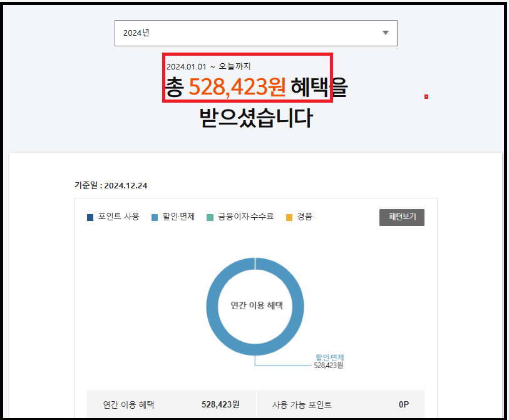The width and height of the screenshot is (509, 420).
Task: Select the 연간 이용 혜택 table row label
Action: pos(128,404)
